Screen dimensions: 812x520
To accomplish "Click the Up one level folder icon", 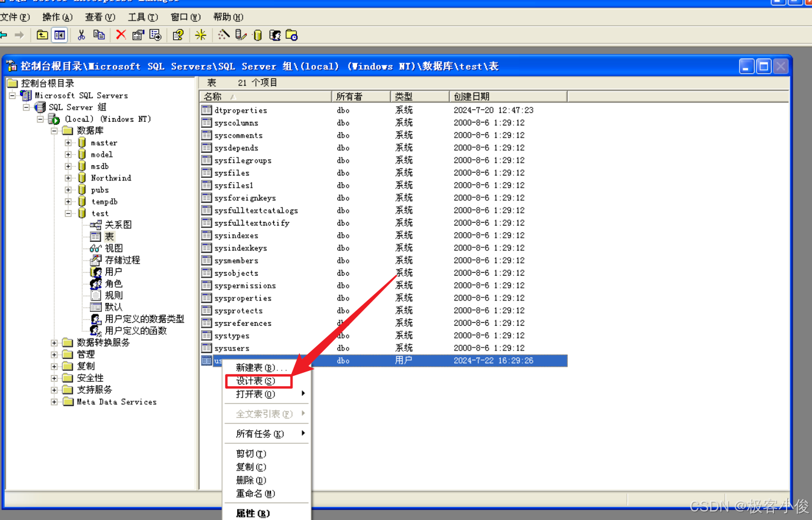I will (42, 35).
